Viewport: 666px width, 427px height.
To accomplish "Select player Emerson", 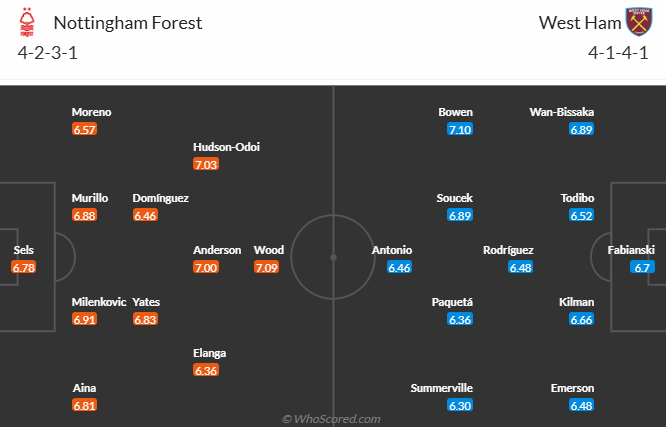I will [x=572, y=388].
